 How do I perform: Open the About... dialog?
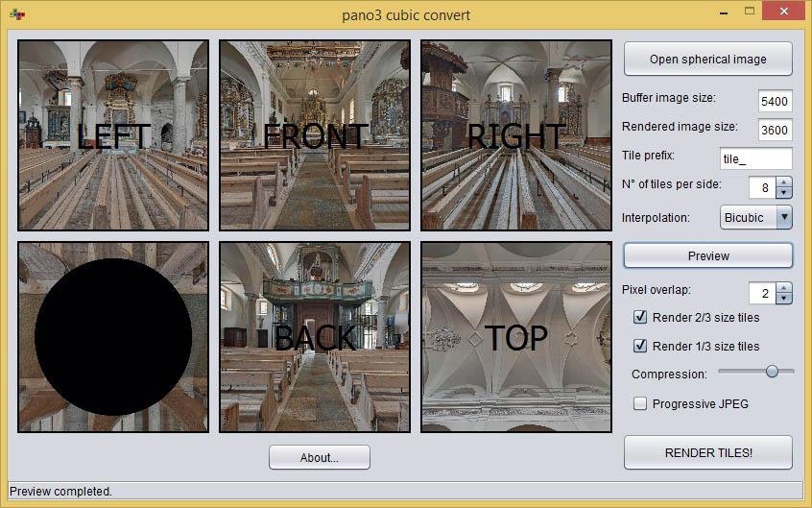point(320,457)
